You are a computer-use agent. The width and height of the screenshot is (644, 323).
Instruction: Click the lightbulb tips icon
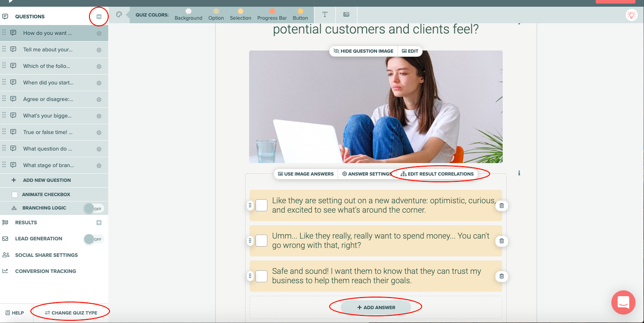coord(631,15)
